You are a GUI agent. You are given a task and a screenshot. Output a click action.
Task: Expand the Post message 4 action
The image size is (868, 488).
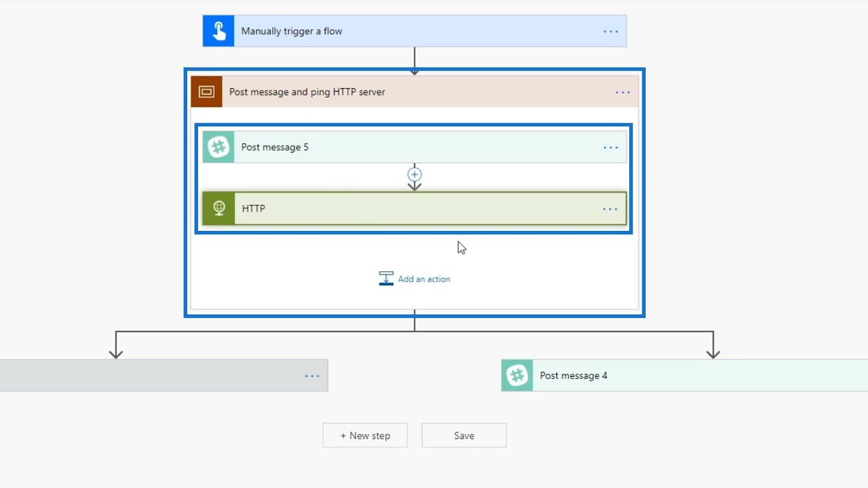click(685, 375)
